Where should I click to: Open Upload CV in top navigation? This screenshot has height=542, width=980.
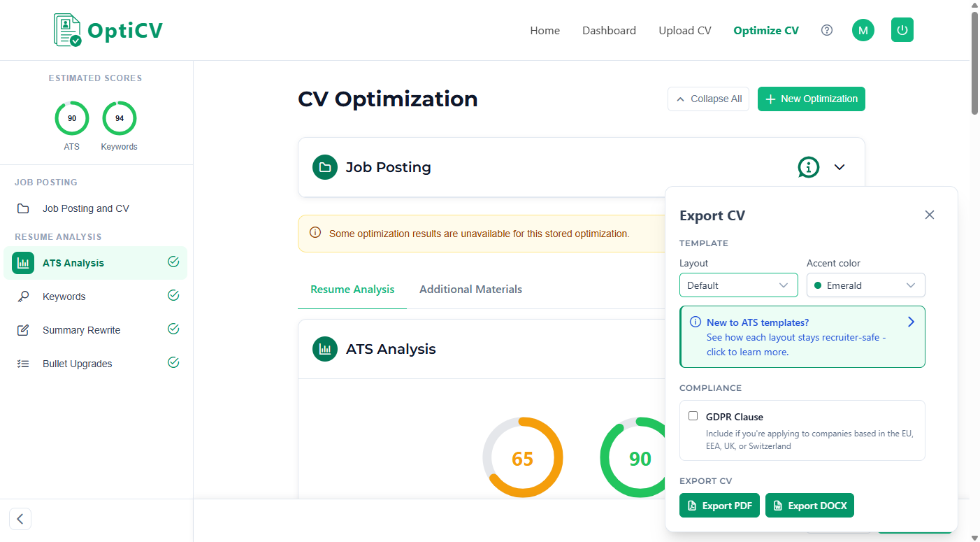coord(685,31)
